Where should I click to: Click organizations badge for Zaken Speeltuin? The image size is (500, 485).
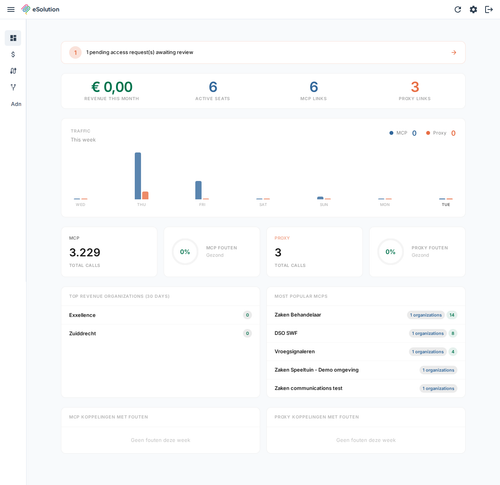coord(438,370)
